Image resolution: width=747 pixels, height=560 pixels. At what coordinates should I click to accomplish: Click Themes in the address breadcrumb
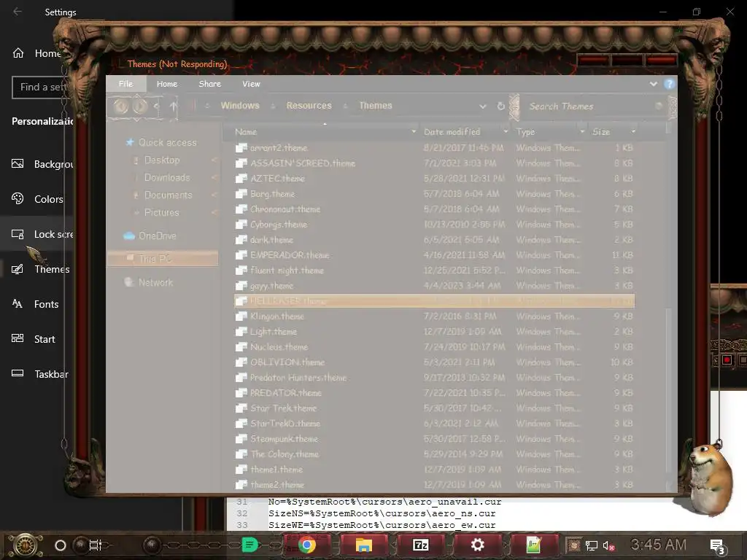[376, 106]
